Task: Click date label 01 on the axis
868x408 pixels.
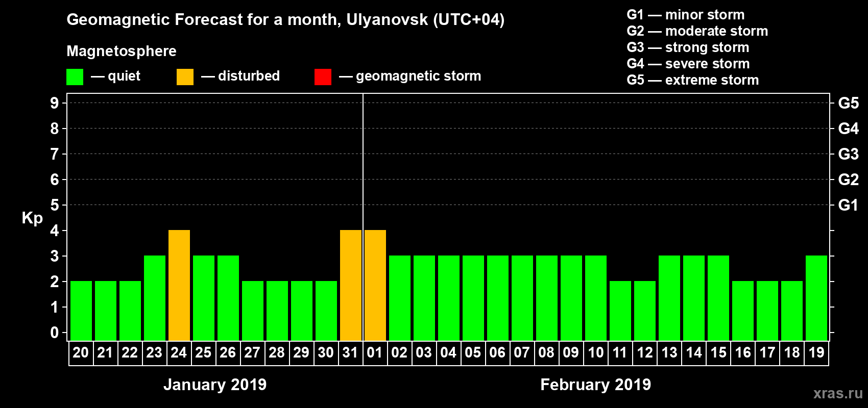Action: coord(375,352)
